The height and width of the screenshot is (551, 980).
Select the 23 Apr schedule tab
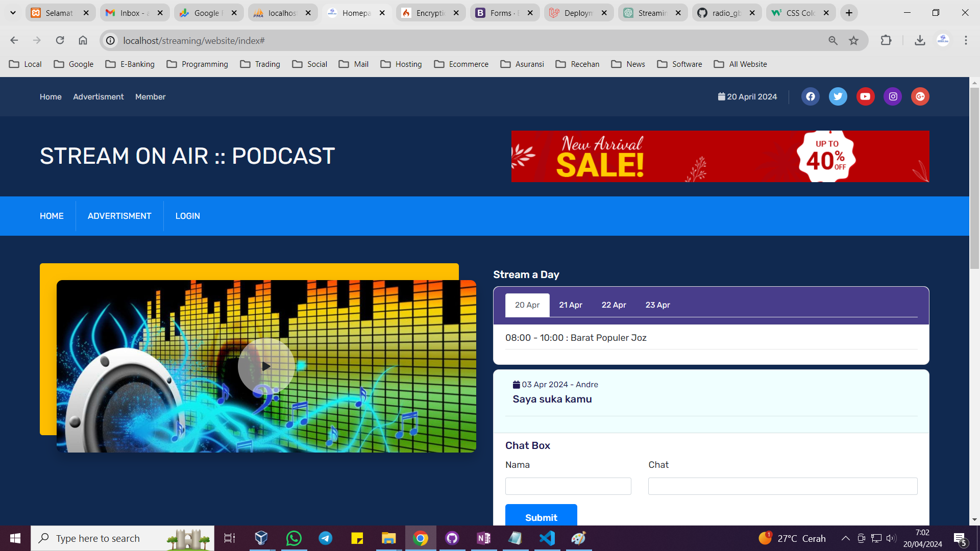(657, 305)
